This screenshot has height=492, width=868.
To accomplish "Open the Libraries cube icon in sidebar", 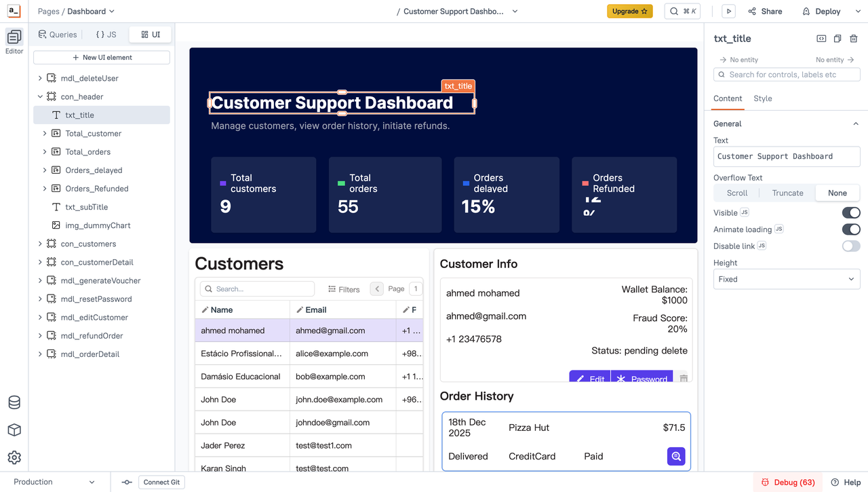I will click(14, 430).
